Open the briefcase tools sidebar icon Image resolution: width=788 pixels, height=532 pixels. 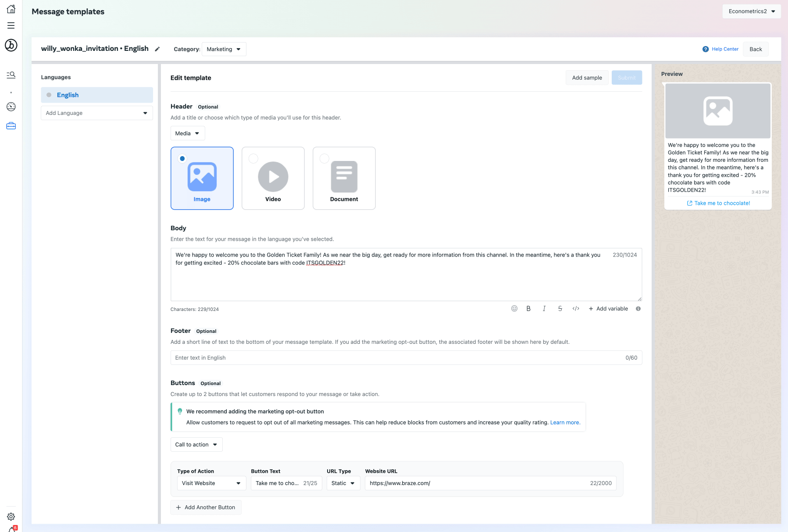click(x=11, y=126)
